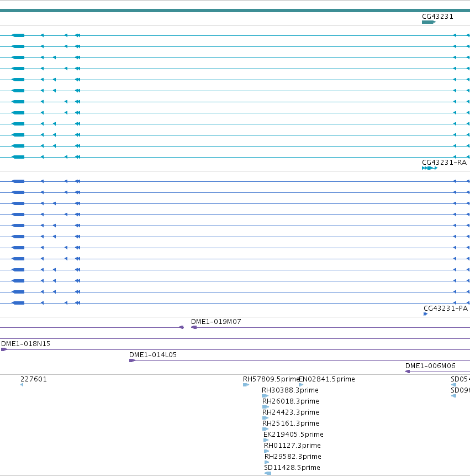Click the unlabeled BAC line under DME1-019M07
470x476 pixels.
pos(235,338)
